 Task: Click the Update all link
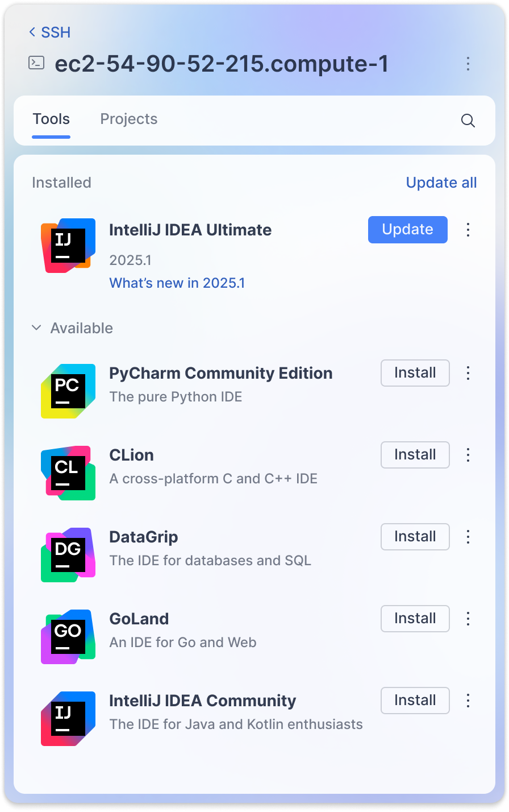point(441,183)
